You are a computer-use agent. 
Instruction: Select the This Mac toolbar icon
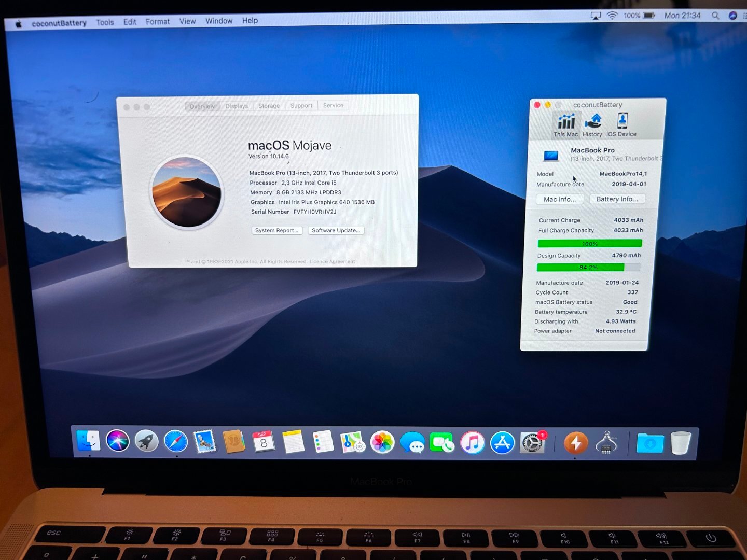click(x=565, y=125)
